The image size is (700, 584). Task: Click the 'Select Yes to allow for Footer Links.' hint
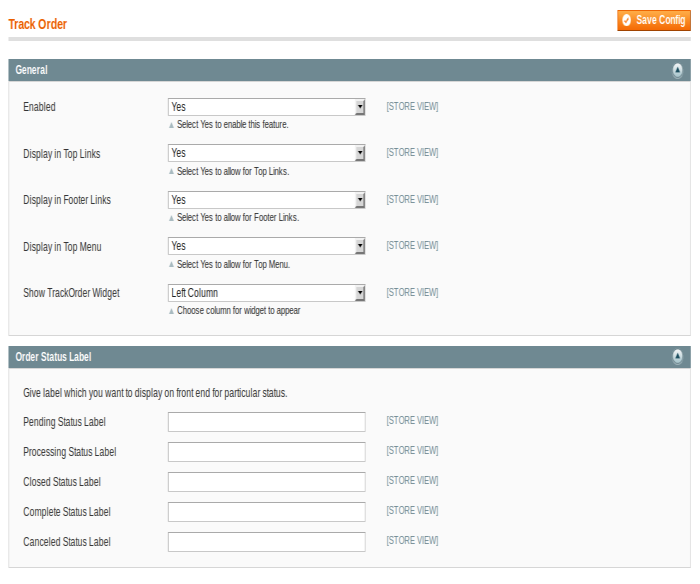(238, 217)
